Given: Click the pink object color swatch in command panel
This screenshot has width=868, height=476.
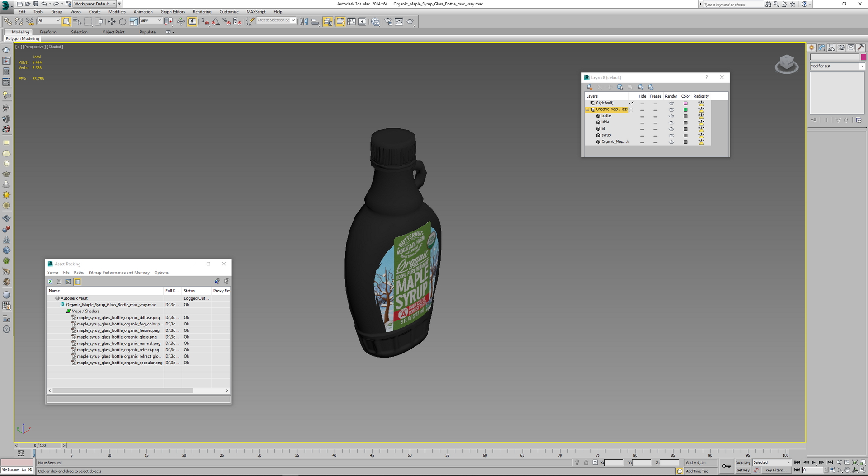Looking at the screenshot, I should tap(863, 57).
